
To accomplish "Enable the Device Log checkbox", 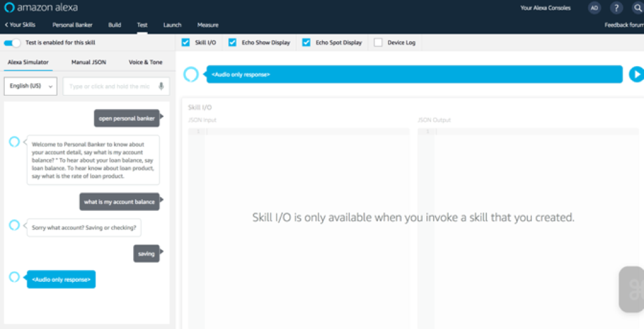I will [378, 42].
